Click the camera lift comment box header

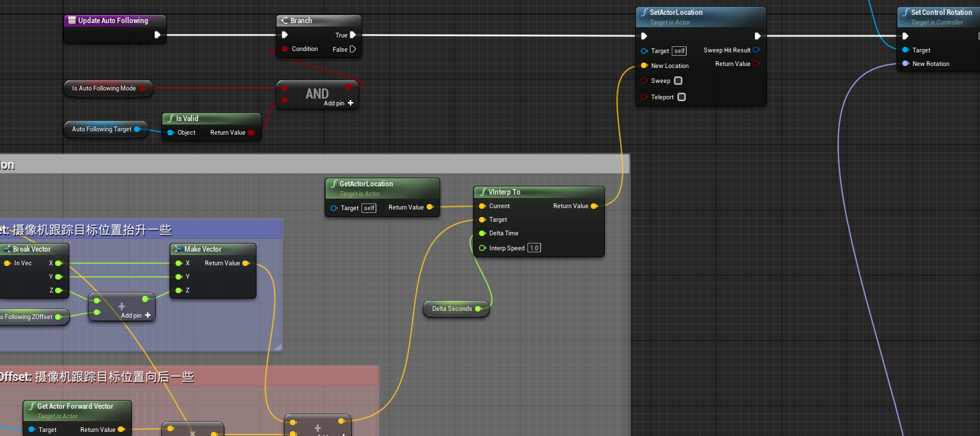(x=136, y=229)
